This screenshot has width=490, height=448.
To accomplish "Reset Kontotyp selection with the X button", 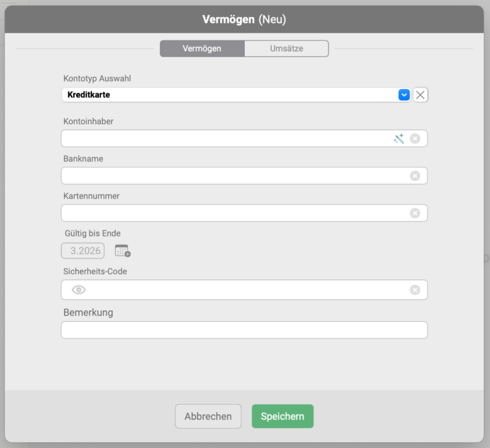I will point(420,95).
